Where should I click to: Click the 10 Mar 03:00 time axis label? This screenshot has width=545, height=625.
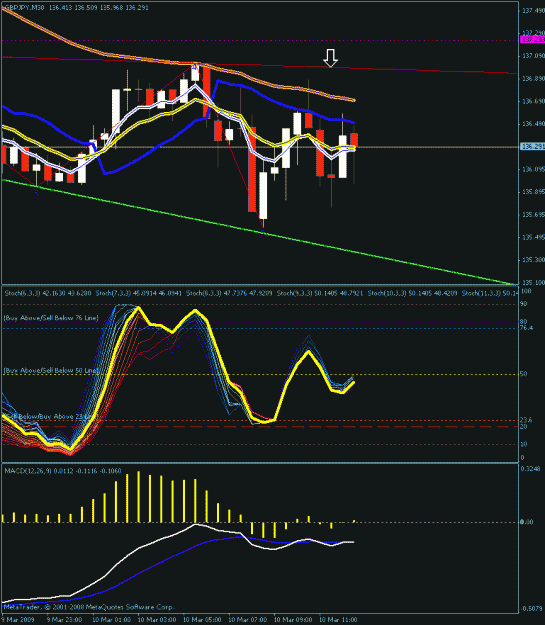157,619
